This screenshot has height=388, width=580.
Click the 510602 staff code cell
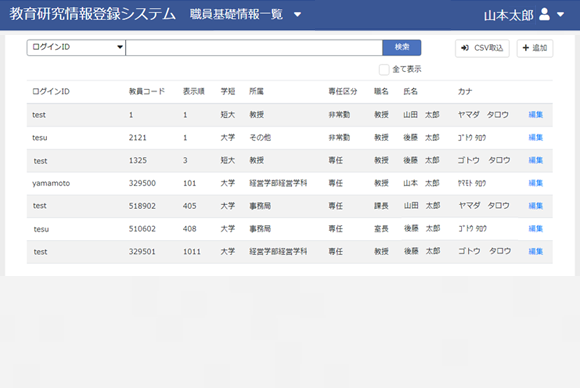tap(142, 229)
